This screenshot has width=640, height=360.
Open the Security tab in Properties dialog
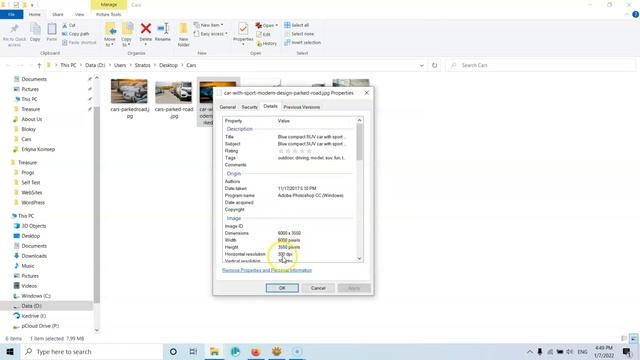pyautogui.click(x=249, y=107)
